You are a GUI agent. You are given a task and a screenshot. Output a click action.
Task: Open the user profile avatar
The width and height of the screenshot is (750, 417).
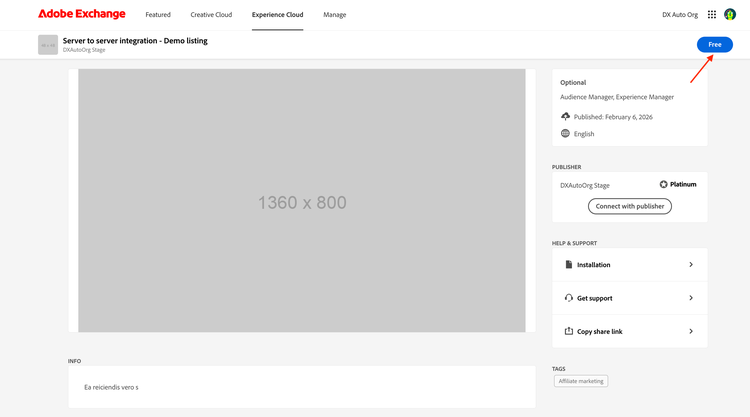coord(729,14)
